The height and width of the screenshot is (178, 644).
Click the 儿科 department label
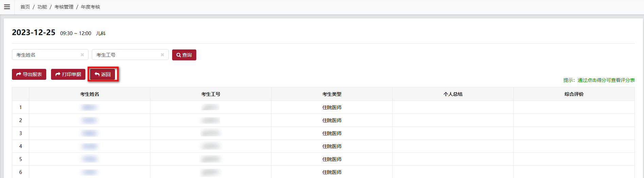[x=101, y=33]
